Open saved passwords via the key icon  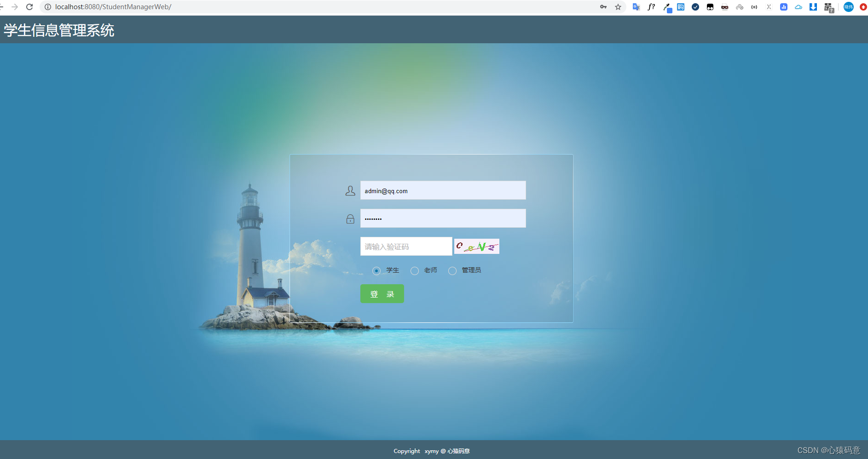(x=603, y=7)
